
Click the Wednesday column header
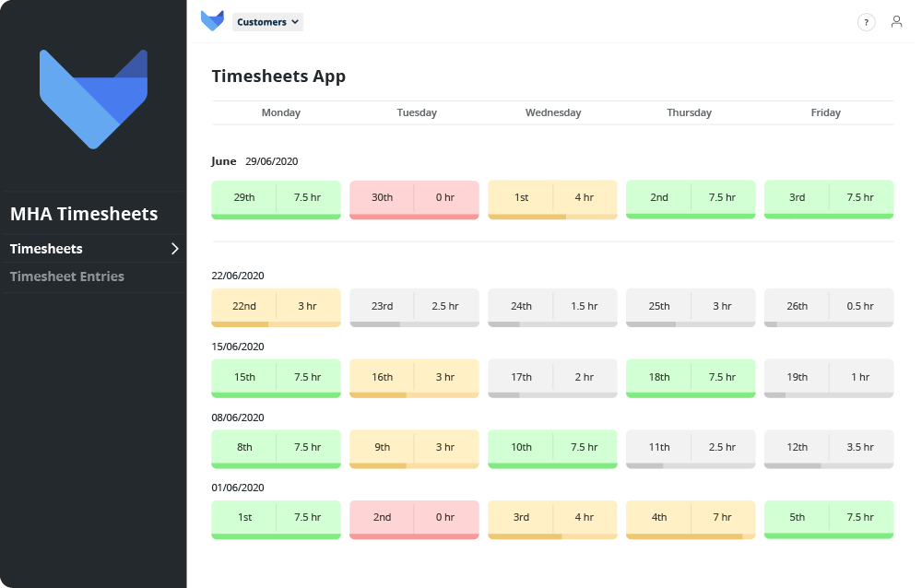pyautogui.click(x=553, y=112)
